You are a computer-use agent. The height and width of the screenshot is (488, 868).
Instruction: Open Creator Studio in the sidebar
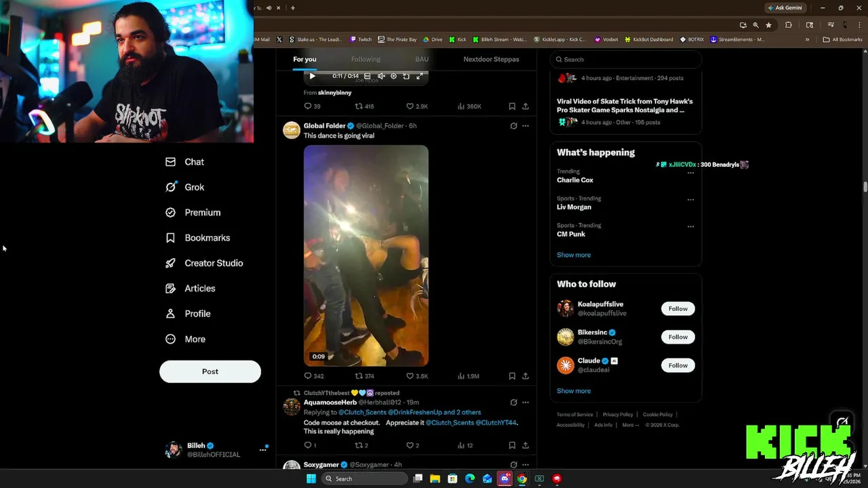click(204, 263)
